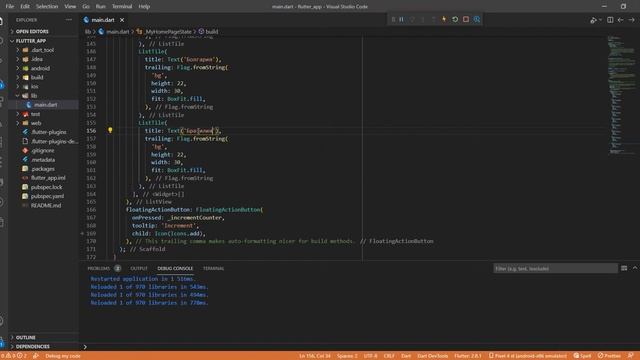Stop debugging with the red square
Viewport: 640px width, 360px height.
point(466,20)
